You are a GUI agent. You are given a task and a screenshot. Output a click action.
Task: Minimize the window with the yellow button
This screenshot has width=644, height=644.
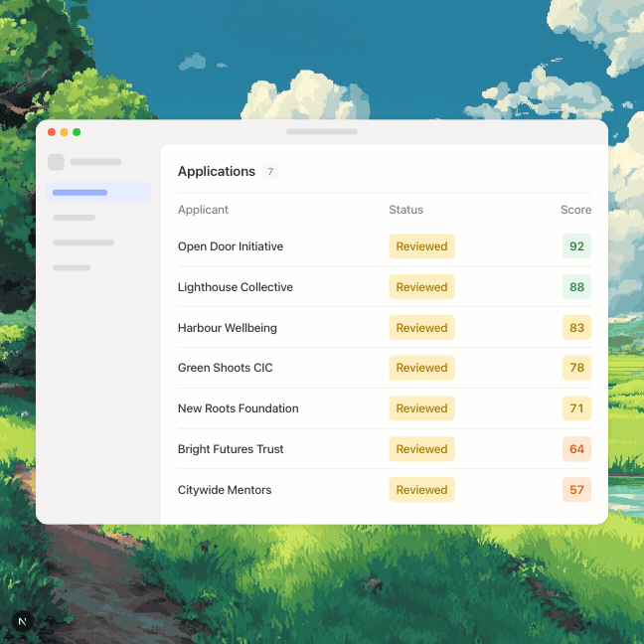[64, 132]
